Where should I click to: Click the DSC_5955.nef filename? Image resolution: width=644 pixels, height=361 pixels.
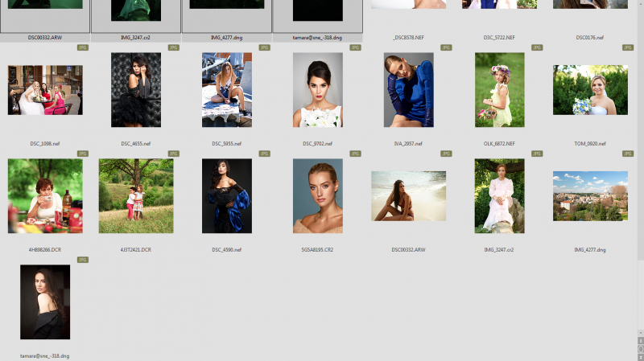pos(227,144)
